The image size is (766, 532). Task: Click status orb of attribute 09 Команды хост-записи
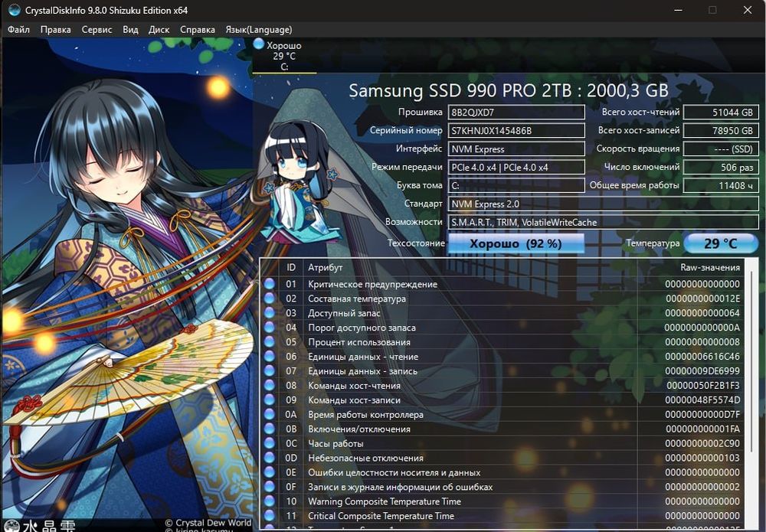[x=269, y=400]
